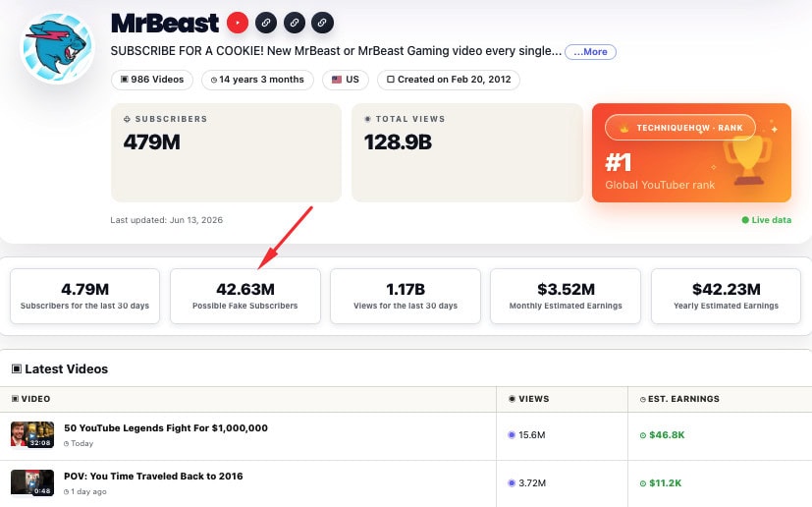Click 42.63M Possible Fake Subscribers card
The width and height of the screenshot is (812, 507).
[244, 296]
